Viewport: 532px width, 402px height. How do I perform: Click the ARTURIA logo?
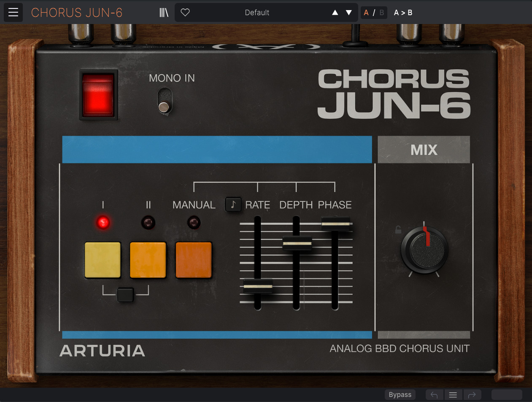(103, 351)
